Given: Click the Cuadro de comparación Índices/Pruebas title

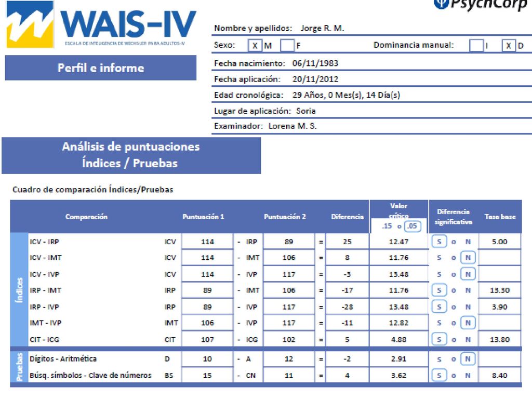Looking at the screenshot, I should point(92,189).
